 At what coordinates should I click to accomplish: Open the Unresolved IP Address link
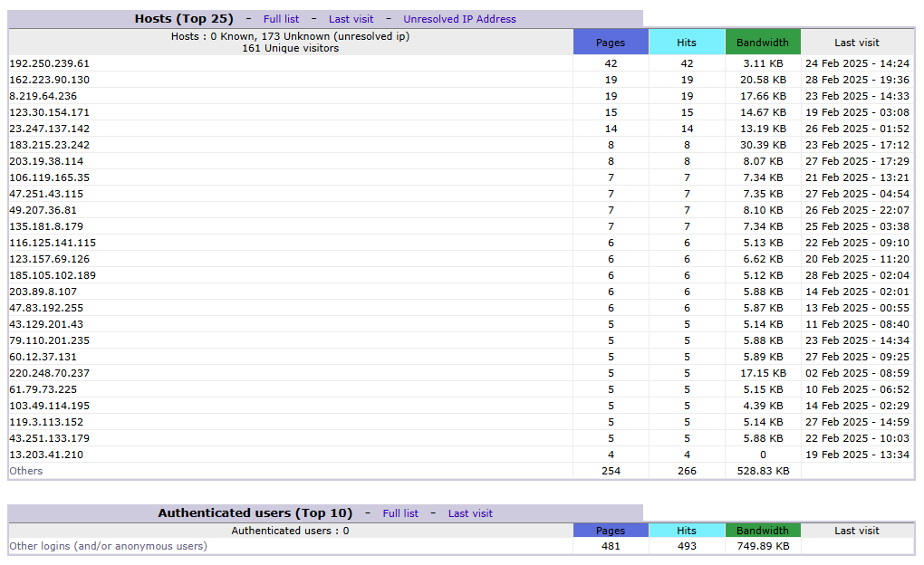pos(459,19)
